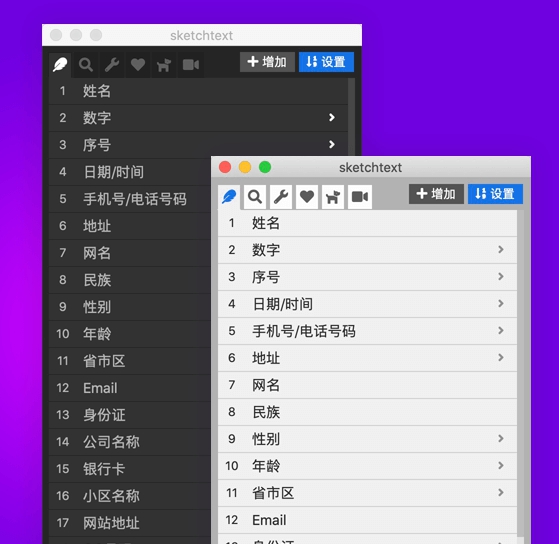This screenshot has width=559, height=544.
Task: Minimize the light sketchtext window
Action: (x=245, y=167)
